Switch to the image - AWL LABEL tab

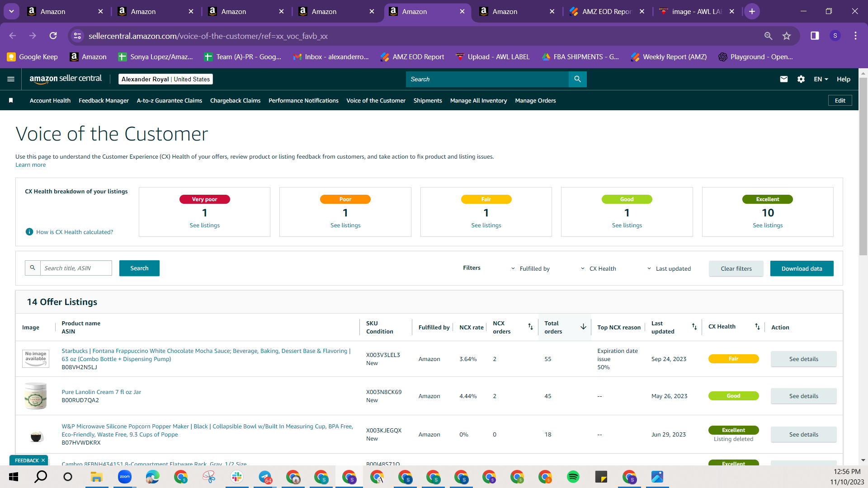click(x=696, y=11)
